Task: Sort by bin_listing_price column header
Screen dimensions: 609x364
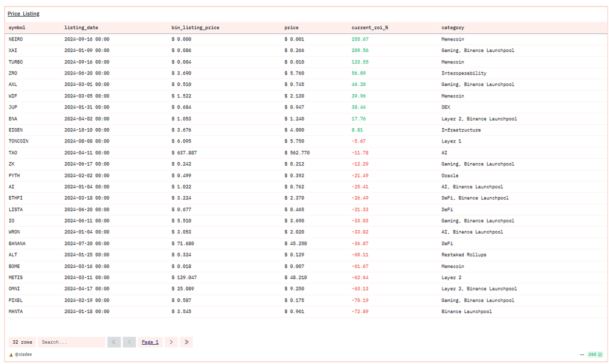Action: [x=195, y=27]
